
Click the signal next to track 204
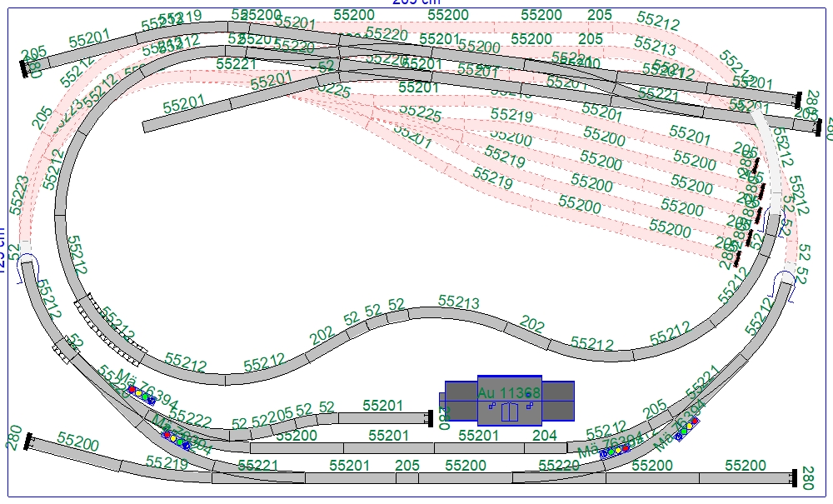tap(615, 451)
